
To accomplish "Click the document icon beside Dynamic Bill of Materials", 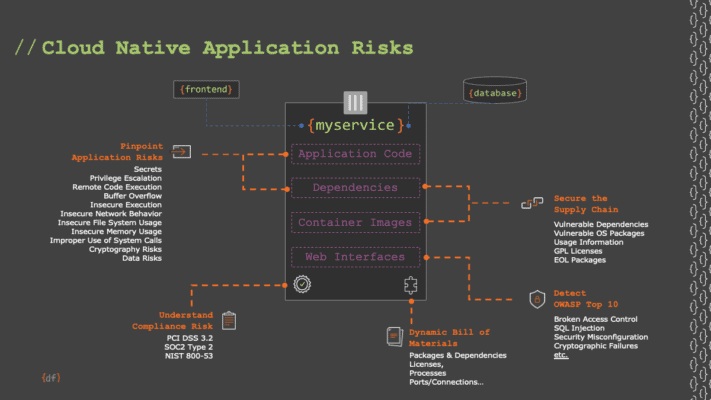I will tap(393, 335).
